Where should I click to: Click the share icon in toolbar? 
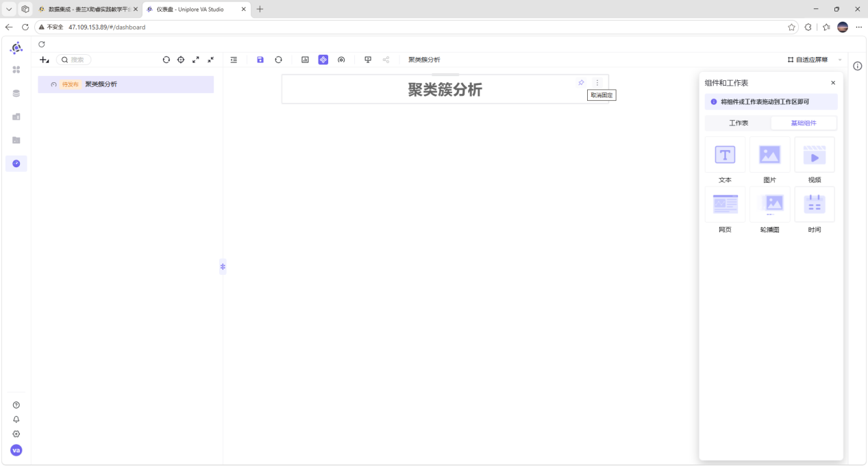coord(386,60)
